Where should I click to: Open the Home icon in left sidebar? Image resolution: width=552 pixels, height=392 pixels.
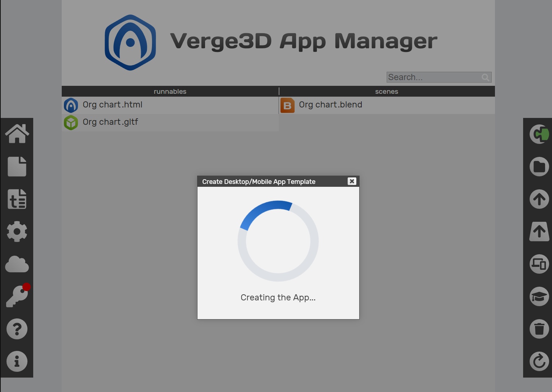click(x=17, y=134)
